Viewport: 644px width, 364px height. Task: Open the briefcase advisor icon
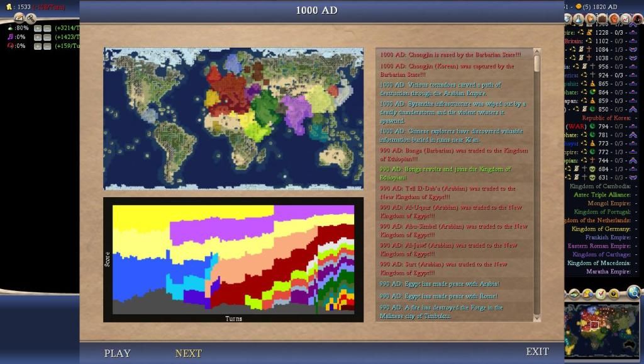602,18
